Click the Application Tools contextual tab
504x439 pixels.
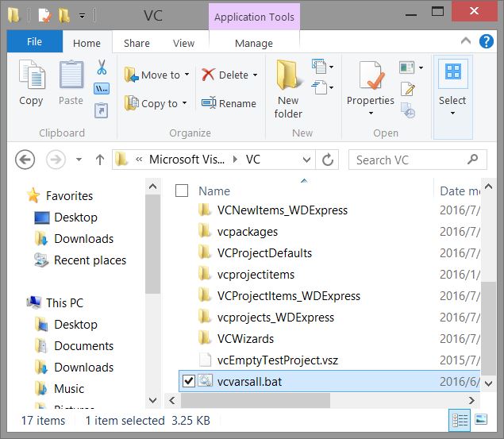[x=254, y=17]
